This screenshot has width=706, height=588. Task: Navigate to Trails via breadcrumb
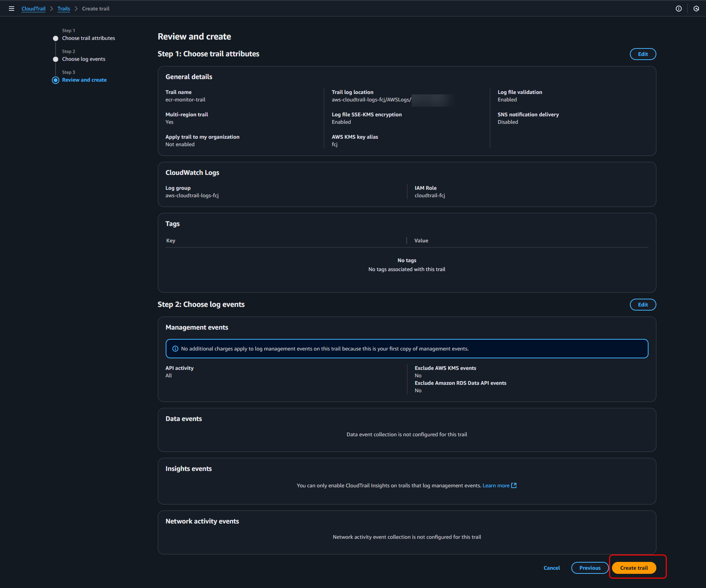64,9
